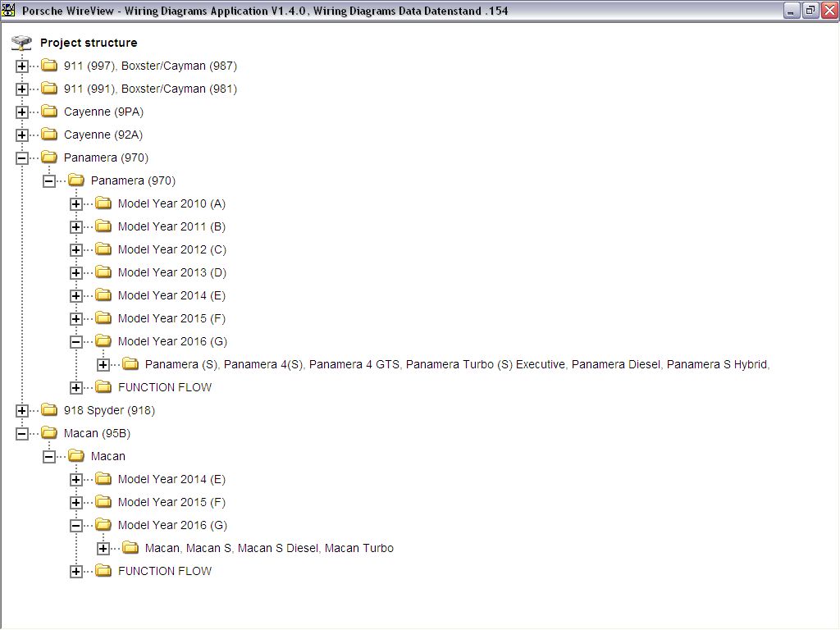
Task: Expand Macan's Model Year 2014 (E) node
Action: 76,481
